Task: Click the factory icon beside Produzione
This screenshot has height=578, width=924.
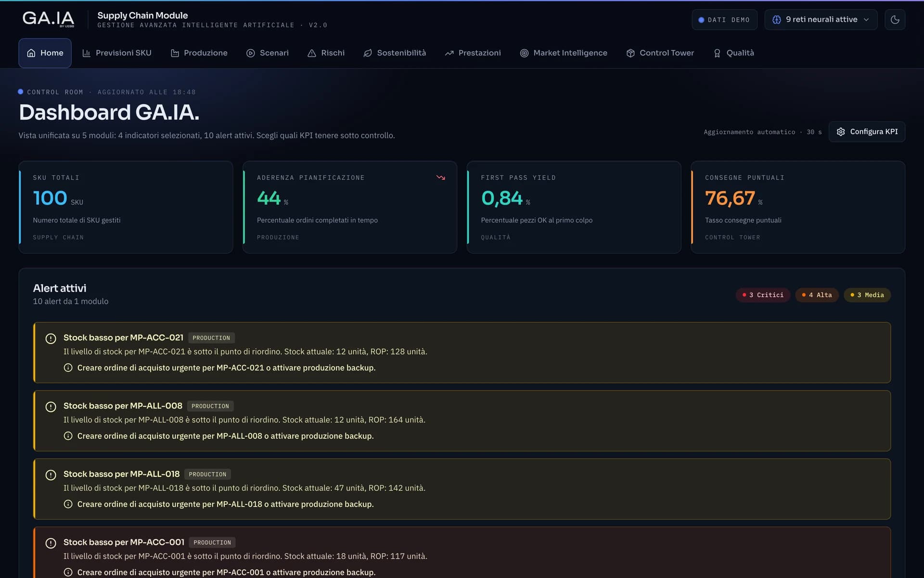Action: (x=175, y=53)
